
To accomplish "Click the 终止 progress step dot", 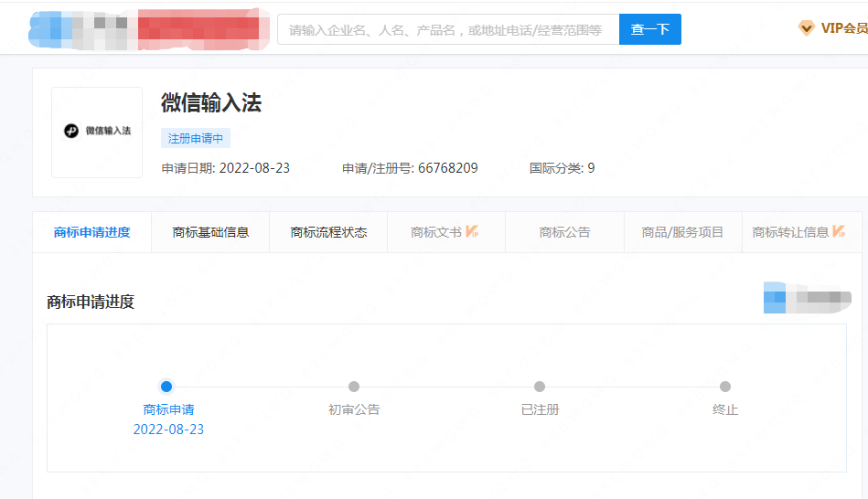I will coord(725,387).
